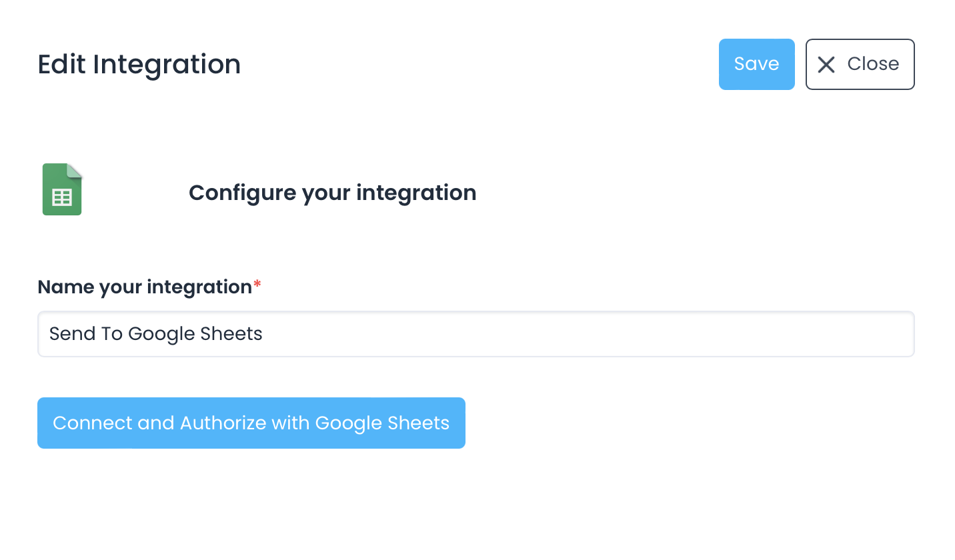Click the "Send To Google Sheets" text in field

pyautogui.click(x=156, y=334)
